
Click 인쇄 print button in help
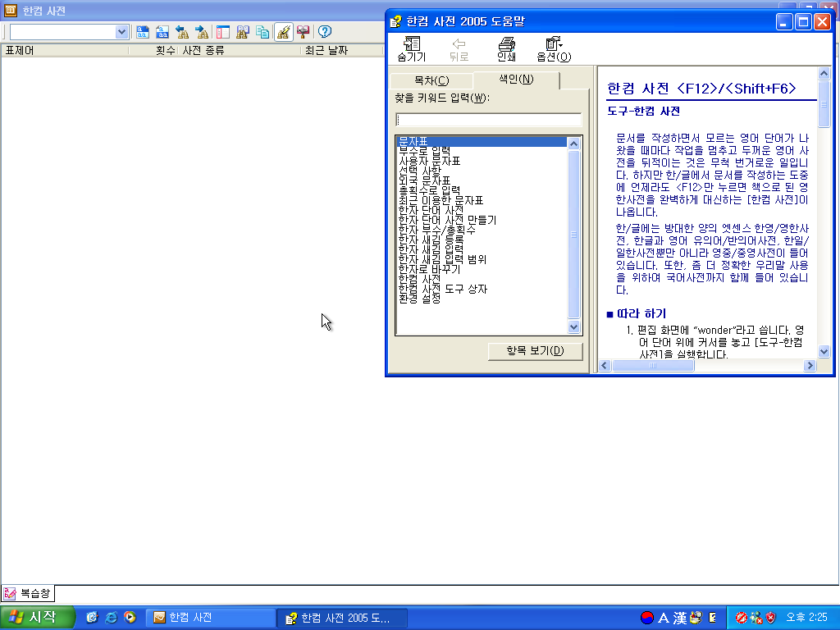(506, 49)
